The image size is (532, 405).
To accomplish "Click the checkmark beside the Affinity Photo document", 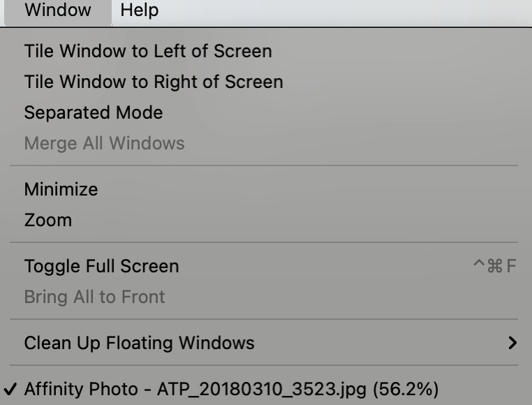I will [13, 389].
